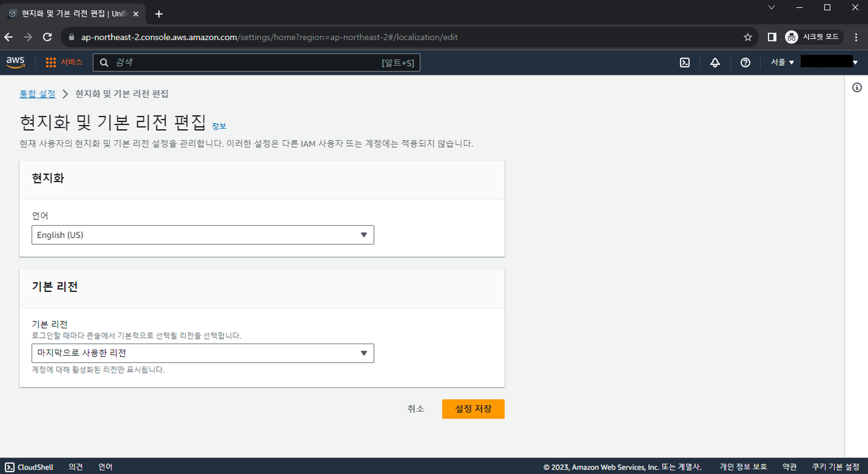Open the 서비스 services grid menu
This screenshot has height=474, width=868.
tap(64, 62)
